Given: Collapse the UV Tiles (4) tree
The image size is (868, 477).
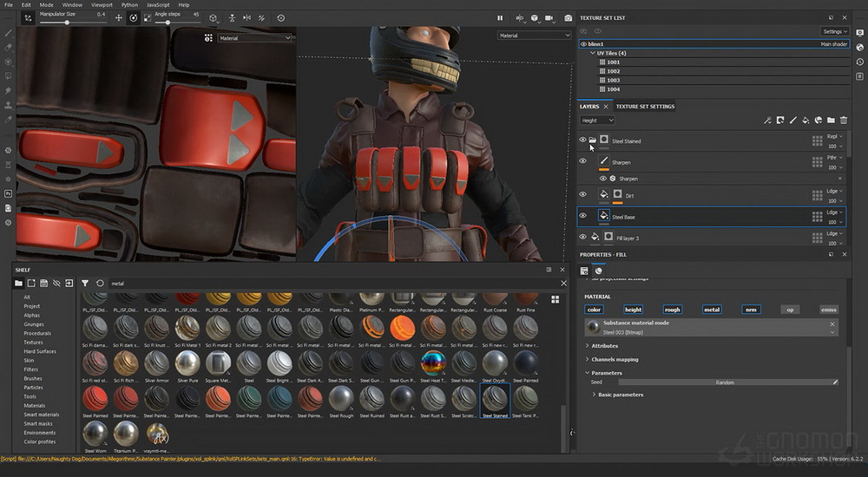Looking at the screenshot, I should (593, 53).
